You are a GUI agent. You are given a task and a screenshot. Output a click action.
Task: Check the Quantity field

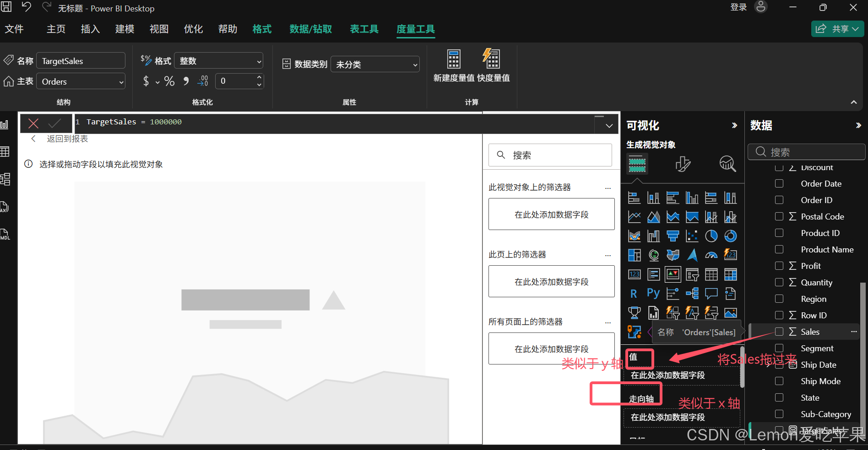pos(779,282)
